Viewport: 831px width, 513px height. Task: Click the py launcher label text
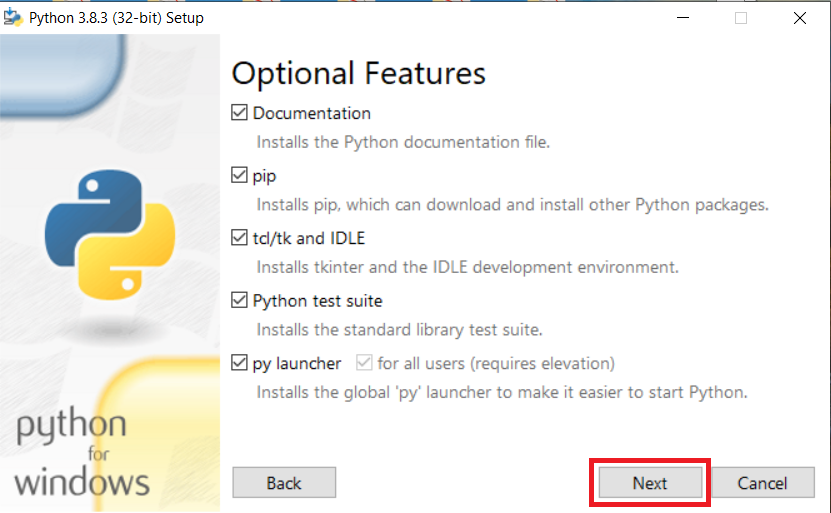297,364
